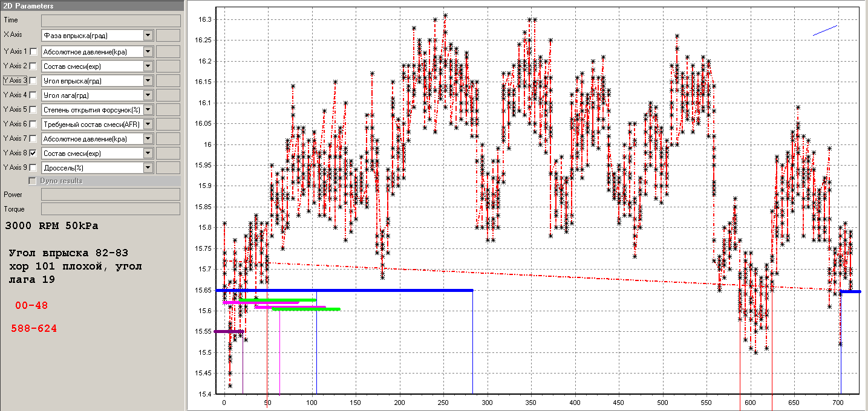Click the purple horizontal marker at 15.55
This screenshot has height=411, width=868.
pos(229,331)
